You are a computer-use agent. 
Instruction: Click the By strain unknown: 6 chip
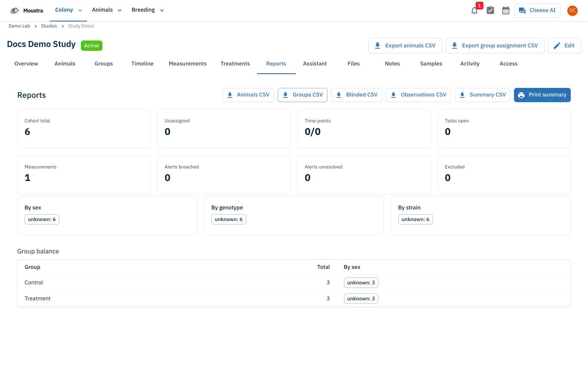[415, 219]
